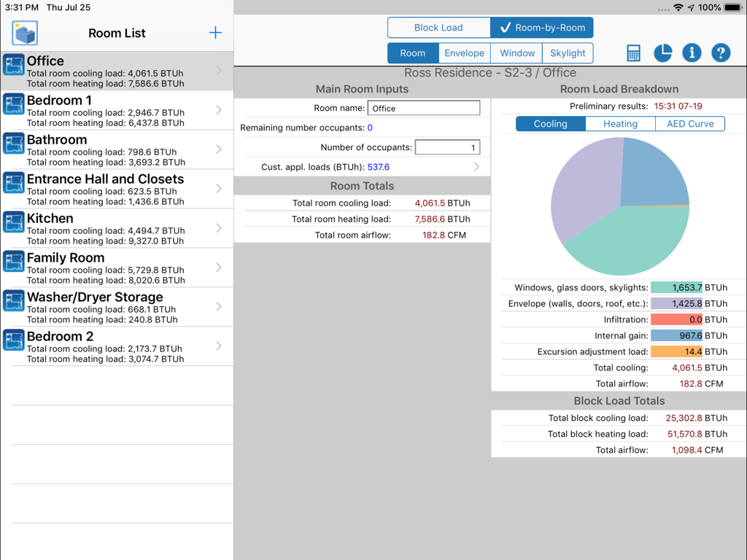The width and height of the screenshot is (747, 560).
Task: Click inside the Room name input field
Action: point(423,107)
